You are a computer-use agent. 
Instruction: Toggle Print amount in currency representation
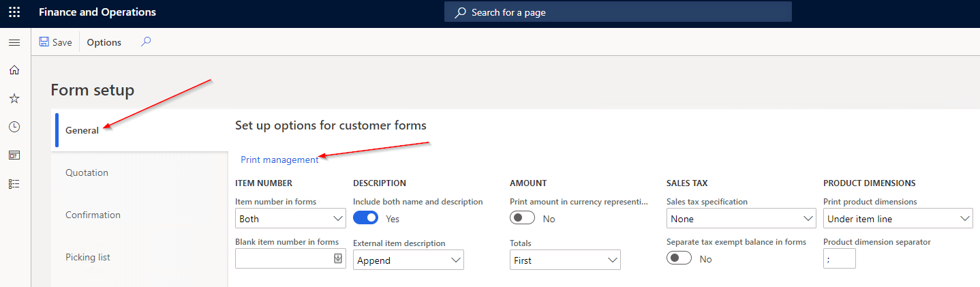[x=523, y=218]
